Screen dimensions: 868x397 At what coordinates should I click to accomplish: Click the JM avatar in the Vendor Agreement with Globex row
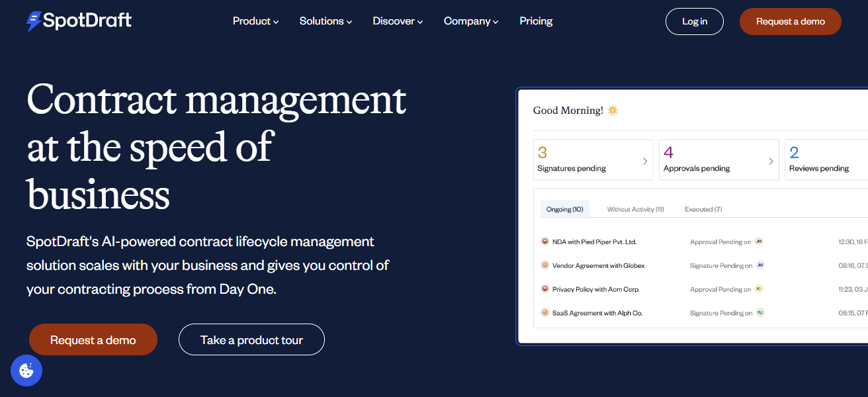point(760,265)
